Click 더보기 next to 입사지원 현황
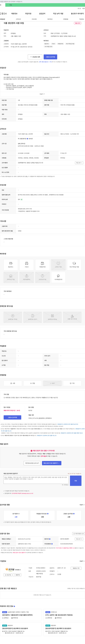The width and height of the screenshot is (85, 644). pyautogui.click(x=82, y=505)
